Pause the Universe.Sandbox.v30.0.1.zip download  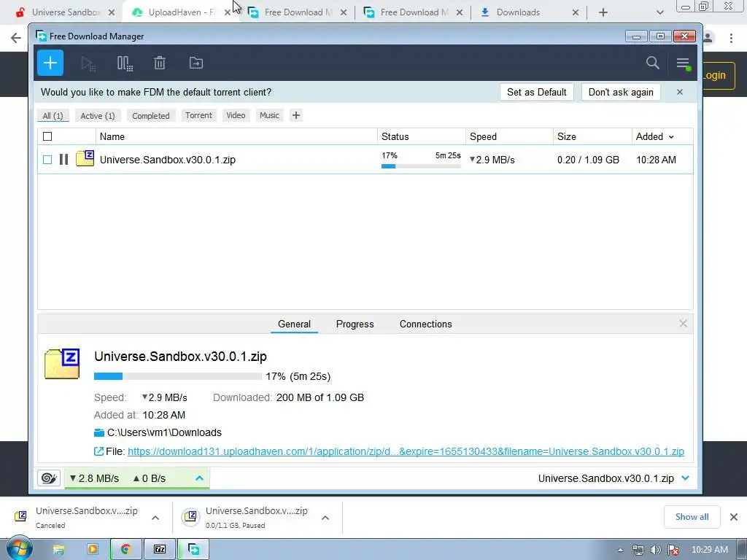pyautogui.click(x=64, y=160)
